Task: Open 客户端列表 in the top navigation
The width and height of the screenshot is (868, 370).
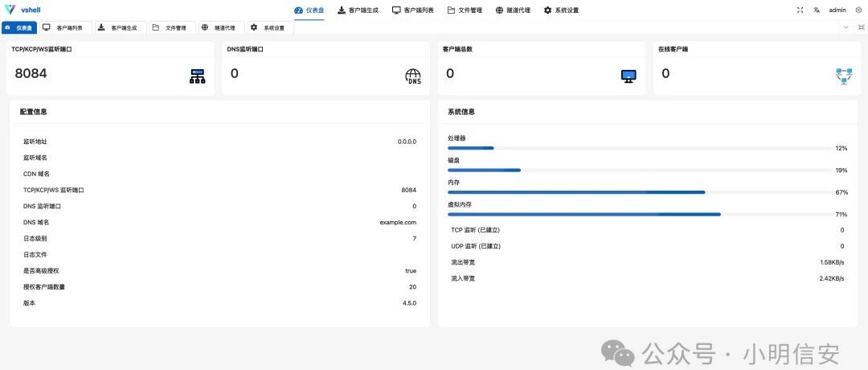Action: coord(413,10)
